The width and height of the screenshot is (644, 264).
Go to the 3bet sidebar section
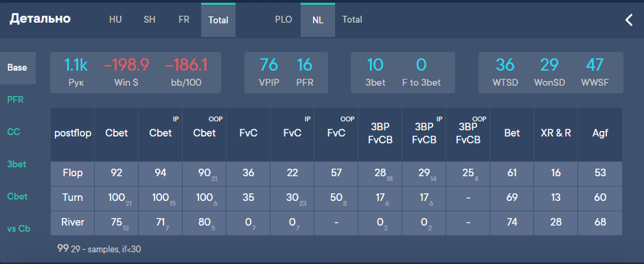click(16, 165)
